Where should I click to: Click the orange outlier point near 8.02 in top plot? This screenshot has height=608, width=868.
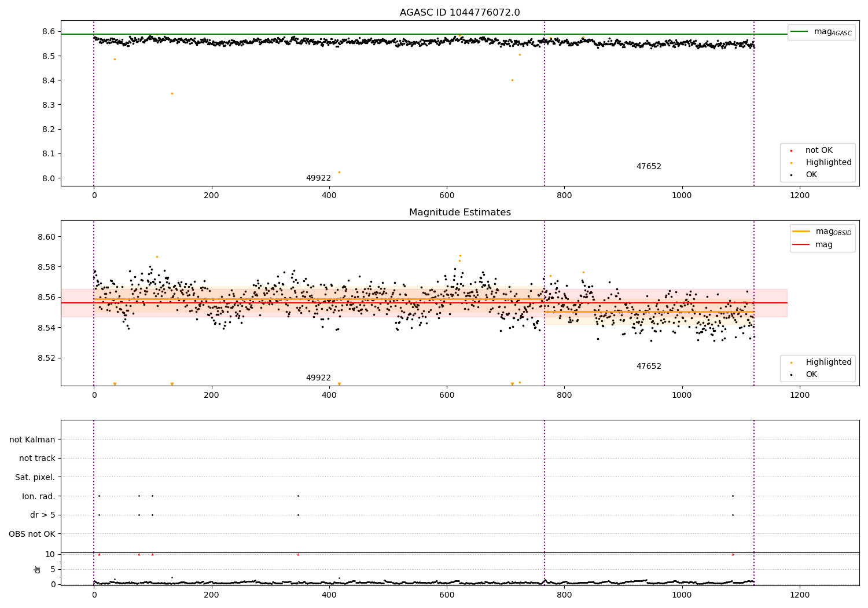[339, 172]
